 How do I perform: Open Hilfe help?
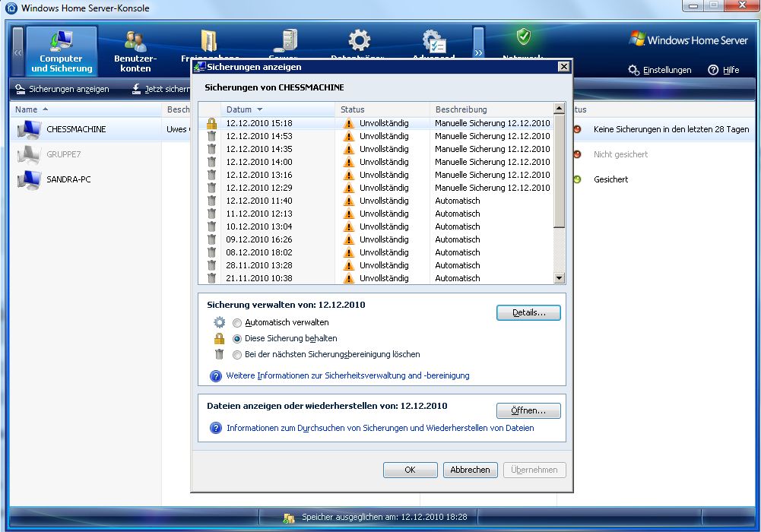pos(724,70)
